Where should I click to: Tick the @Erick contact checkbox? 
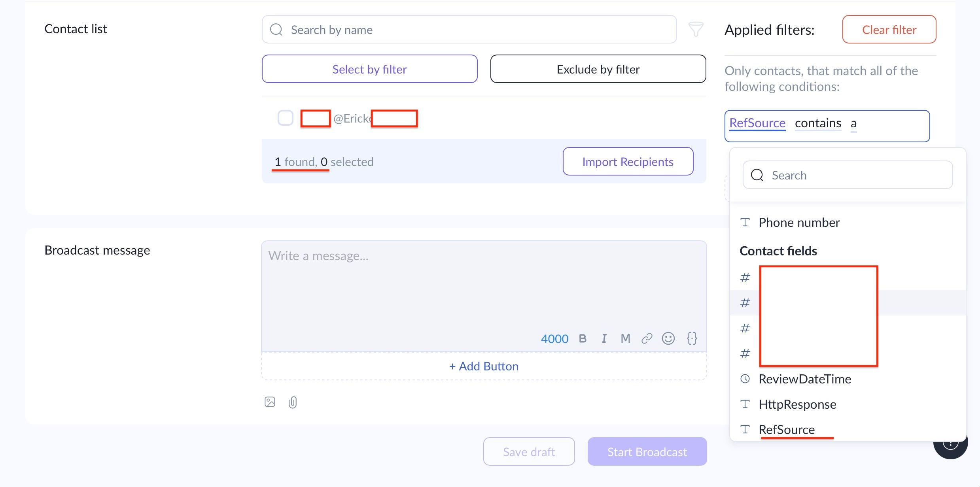tap(285, 118)
